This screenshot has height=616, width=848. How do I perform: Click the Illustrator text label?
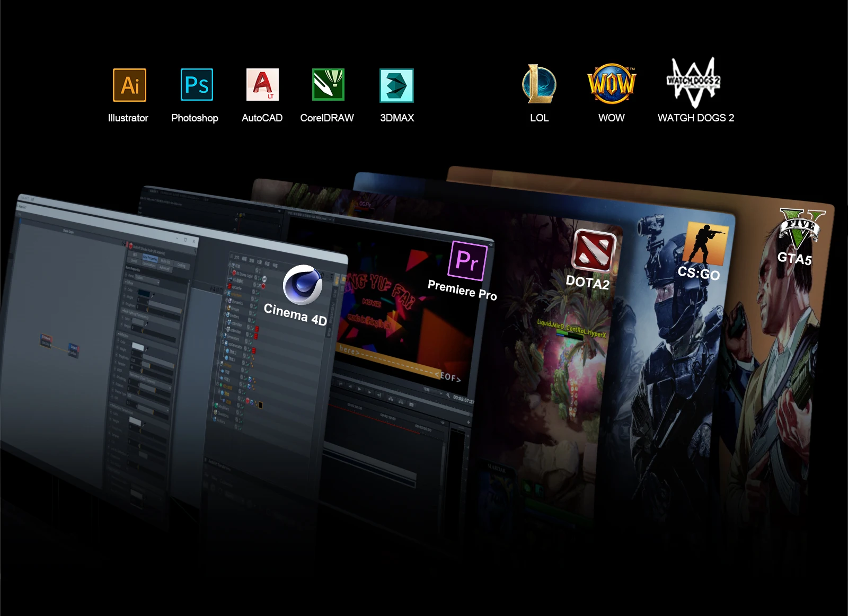[x=128, y=118]
